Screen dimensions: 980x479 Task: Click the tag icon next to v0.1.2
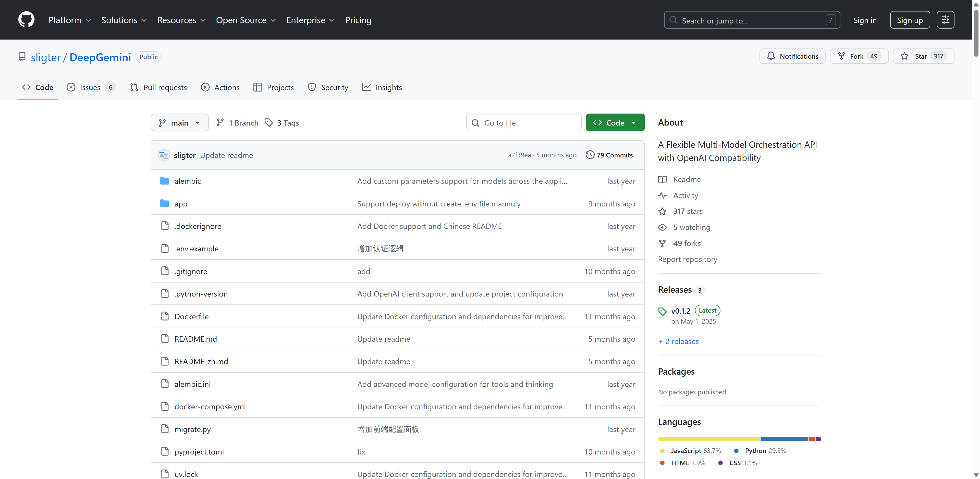(x=662, y=311)
